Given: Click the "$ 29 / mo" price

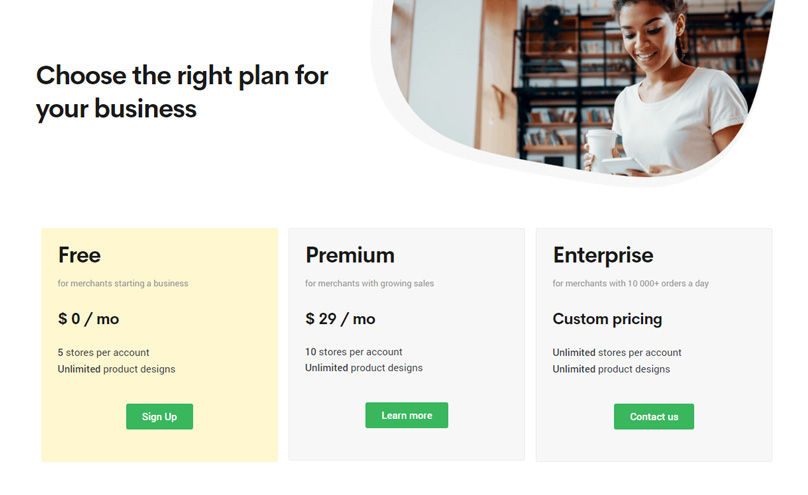Looking at the screenshot, I should pos(340,319).
